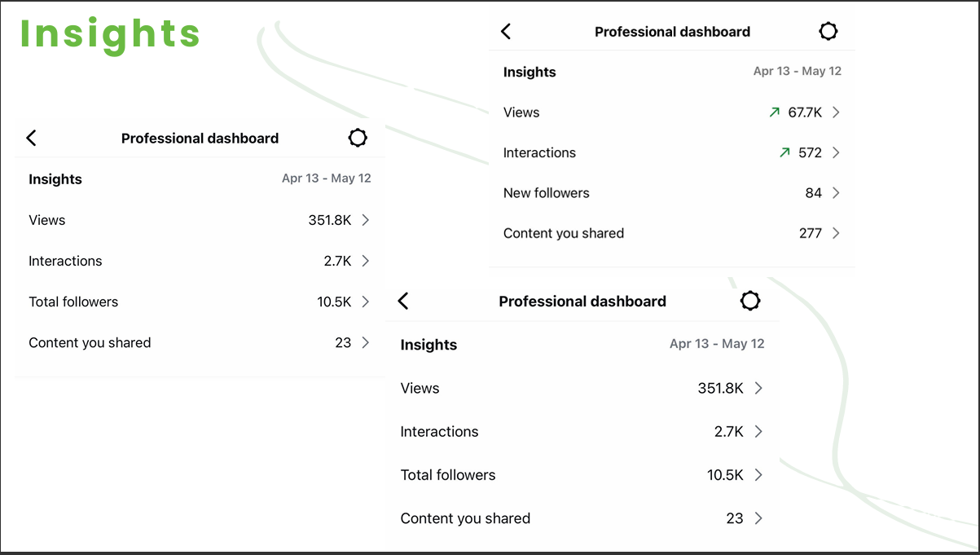Go back from the dashboard showing New followers
This screenshot has height=555, width=980.
pos(506,32)
